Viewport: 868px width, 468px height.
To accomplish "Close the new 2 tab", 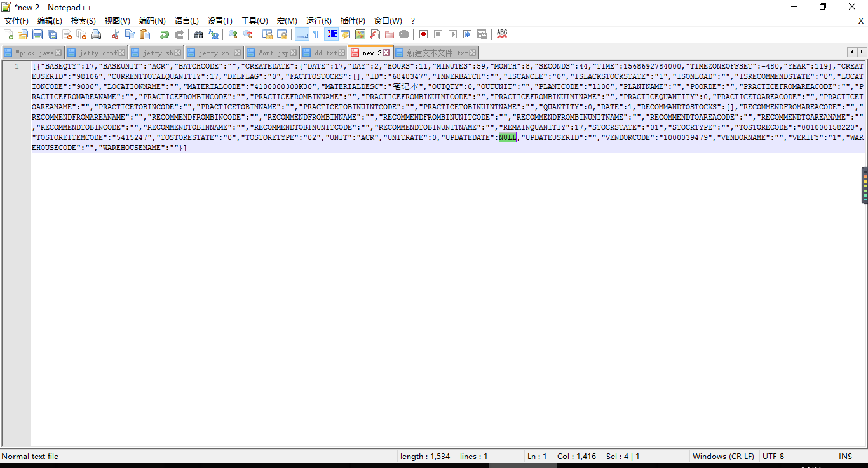I will [386, 53].
